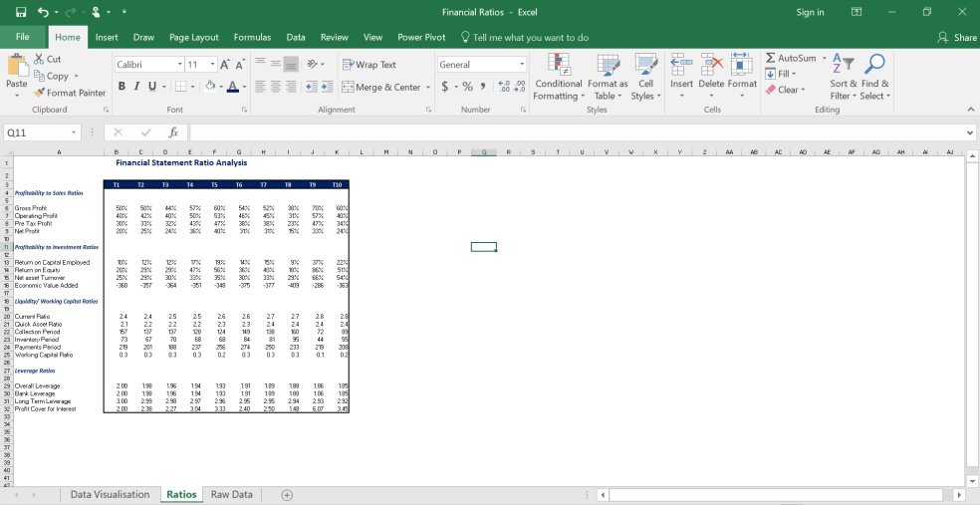
Task: Apply percent style format
Action: point(467,87)
